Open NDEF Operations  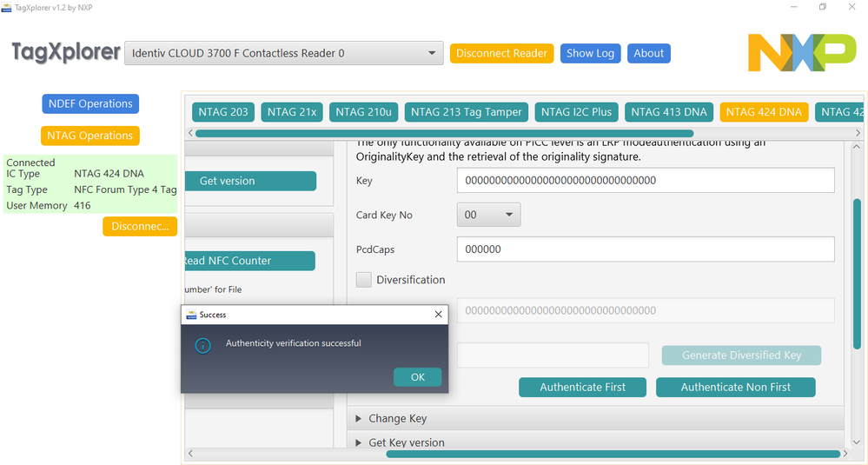90,103
